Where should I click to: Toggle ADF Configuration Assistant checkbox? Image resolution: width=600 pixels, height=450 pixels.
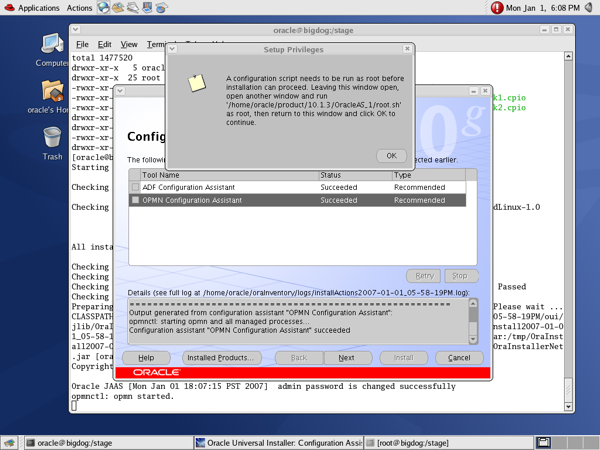pyautogui.click(x=135, y=187)
